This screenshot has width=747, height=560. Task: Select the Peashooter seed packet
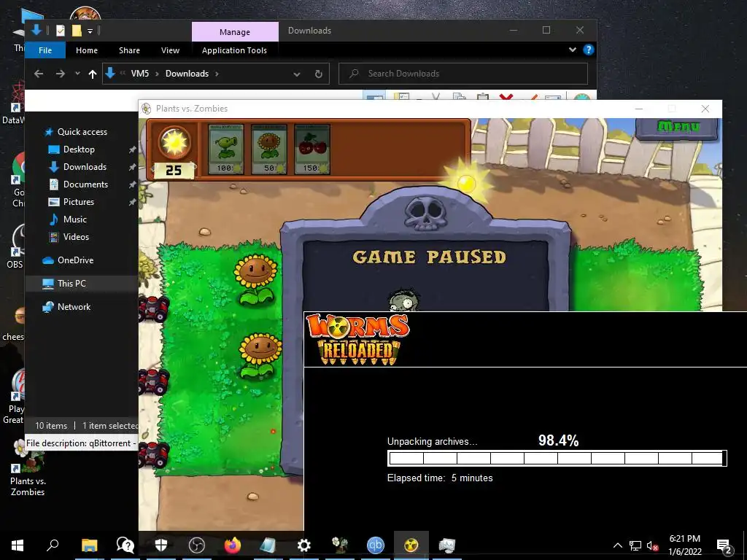tap(226, 149)
